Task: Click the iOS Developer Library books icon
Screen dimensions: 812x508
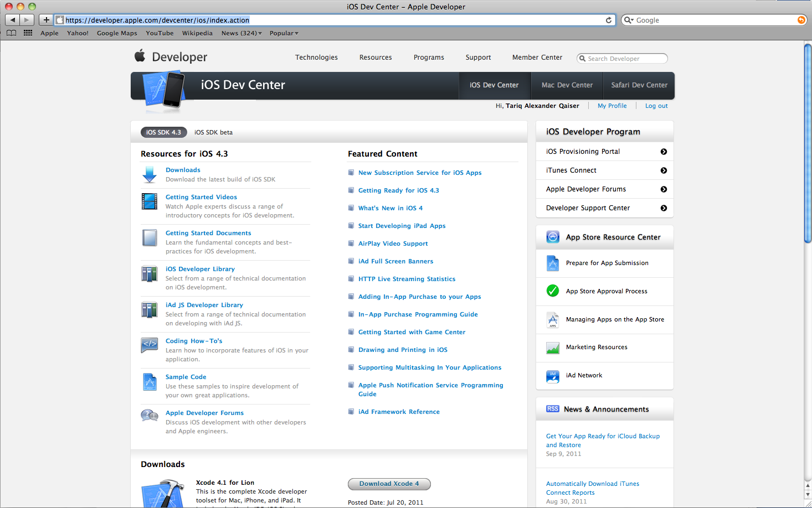Action: pos(150,273)
